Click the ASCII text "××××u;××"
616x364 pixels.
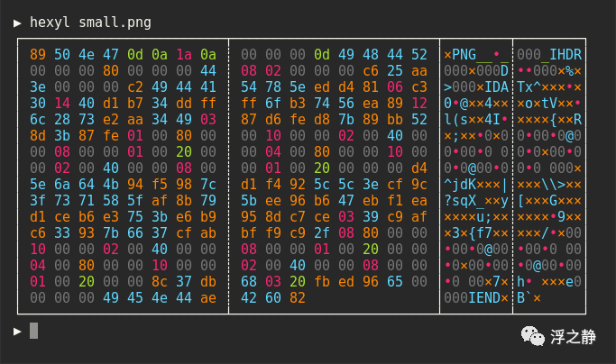click(476, 217)
